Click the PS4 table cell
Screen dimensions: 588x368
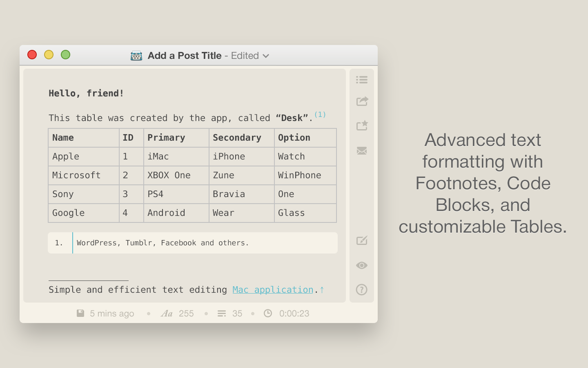point(176,194)
